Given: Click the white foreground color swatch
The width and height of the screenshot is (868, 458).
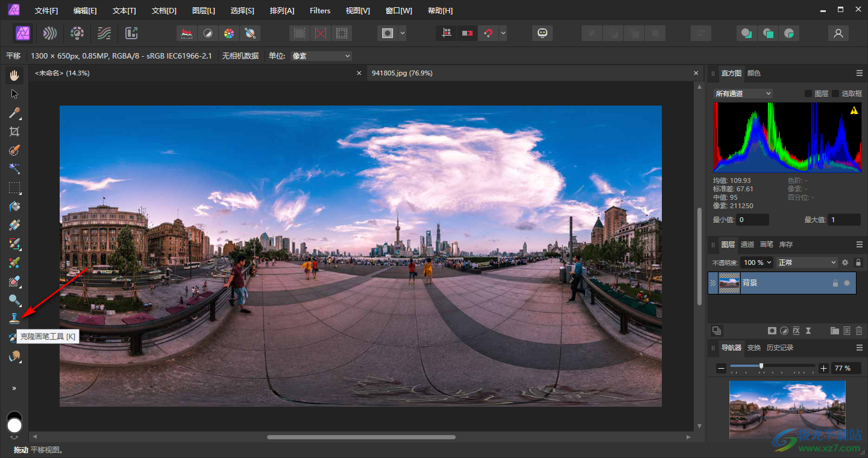Looking at the screenshot, I should (x=14, y=426).
